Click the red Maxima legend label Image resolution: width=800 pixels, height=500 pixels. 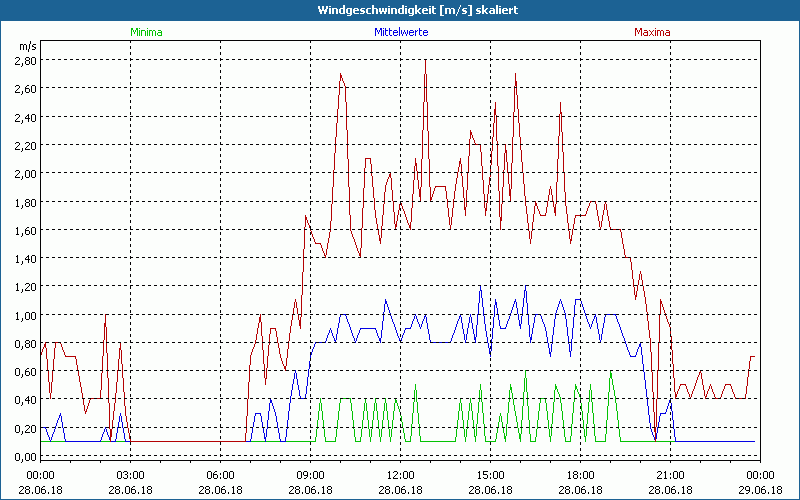click(653, 32)
